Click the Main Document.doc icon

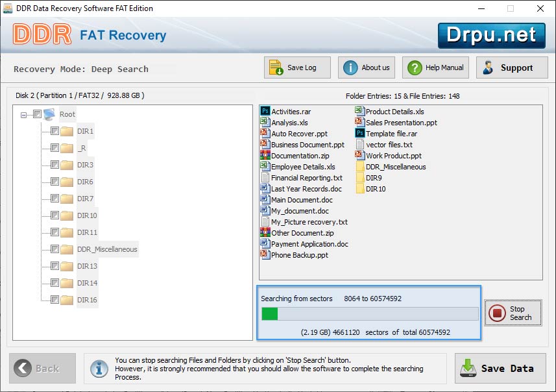265,199
